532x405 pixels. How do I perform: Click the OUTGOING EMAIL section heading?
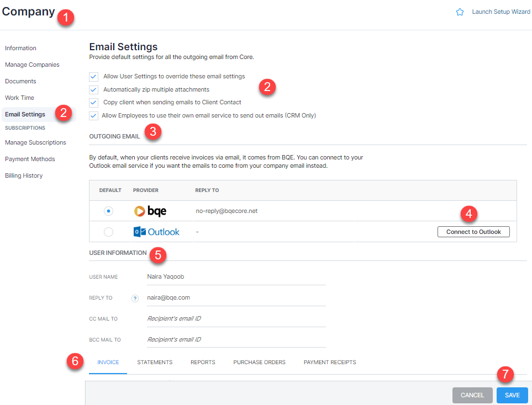(115, 136)
